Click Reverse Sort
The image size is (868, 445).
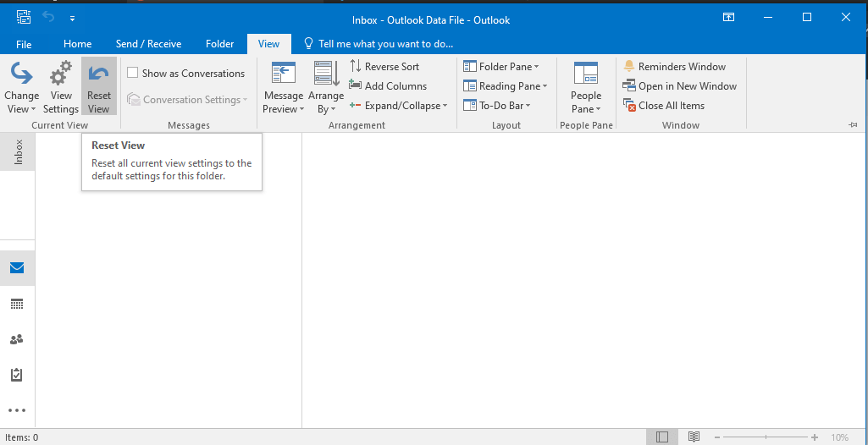tap(384, 66)
